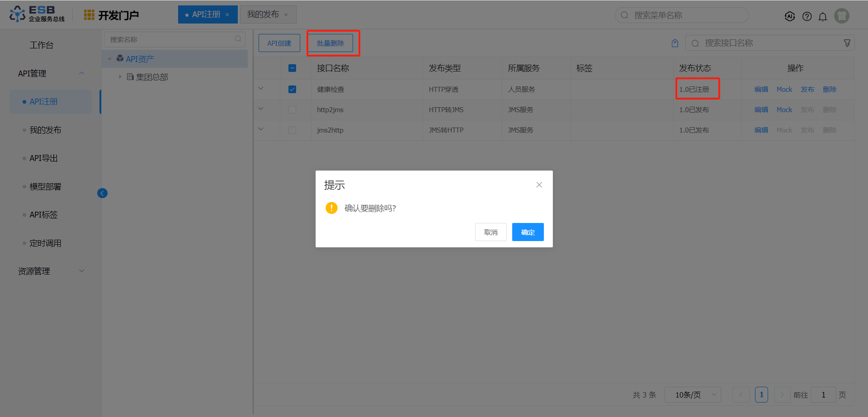Uncheck the 健康检查 row checkbox
The image size is (868, 417).
292,89
